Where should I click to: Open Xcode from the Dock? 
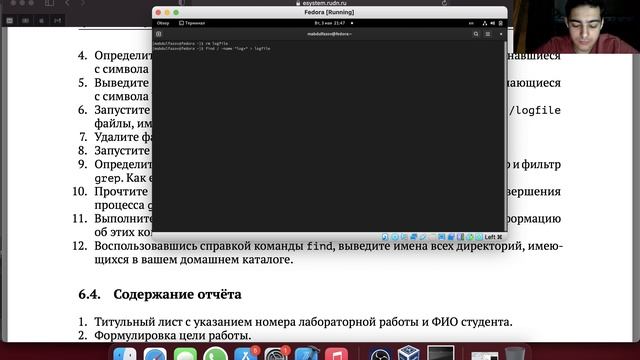(306, 354)
